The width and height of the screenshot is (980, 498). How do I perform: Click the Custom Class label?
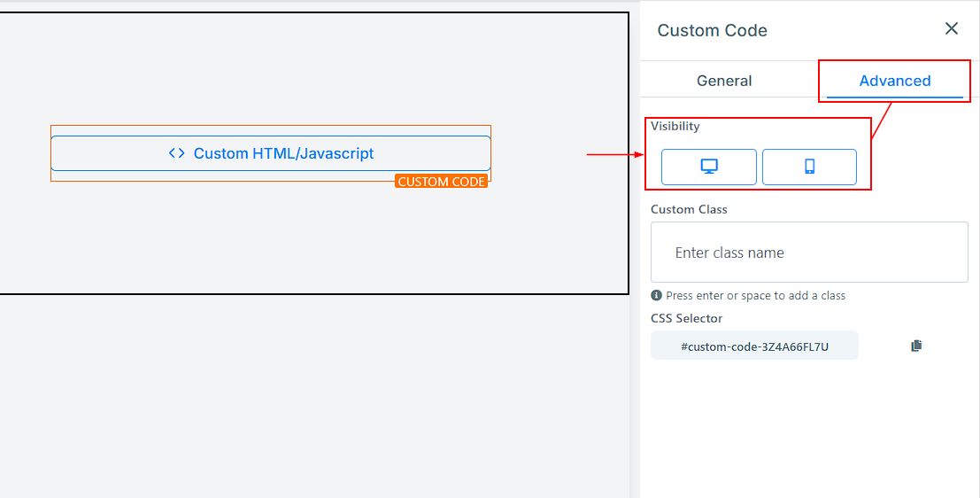[x=689, y=210]
